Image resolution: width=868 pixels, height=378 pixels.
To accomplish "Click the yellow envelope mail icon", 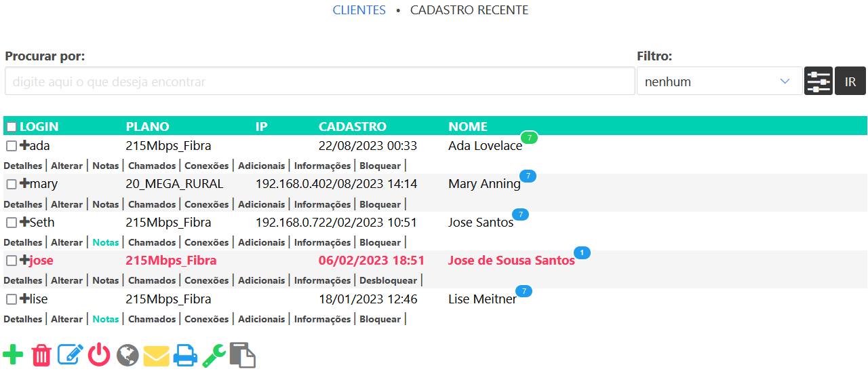I will (x=156, y=355).
